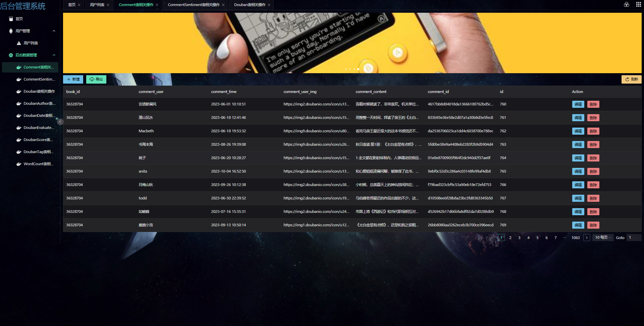Click the docker icon beside CommentSentim...
Screen dimensions: 644x326
click(19, 79)
